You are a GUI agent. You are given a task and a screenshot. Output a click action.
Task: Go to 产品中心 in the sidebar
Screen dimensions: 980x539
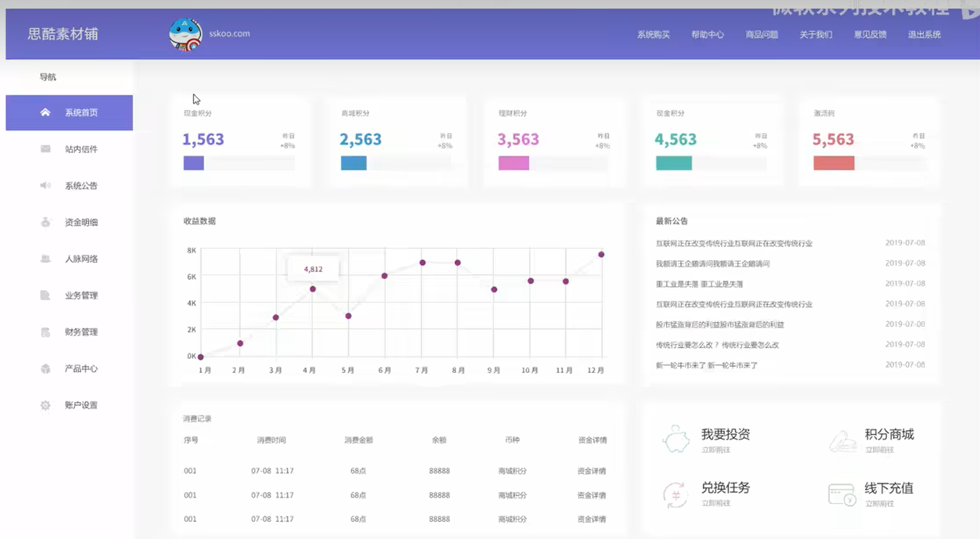click(69, 368)
